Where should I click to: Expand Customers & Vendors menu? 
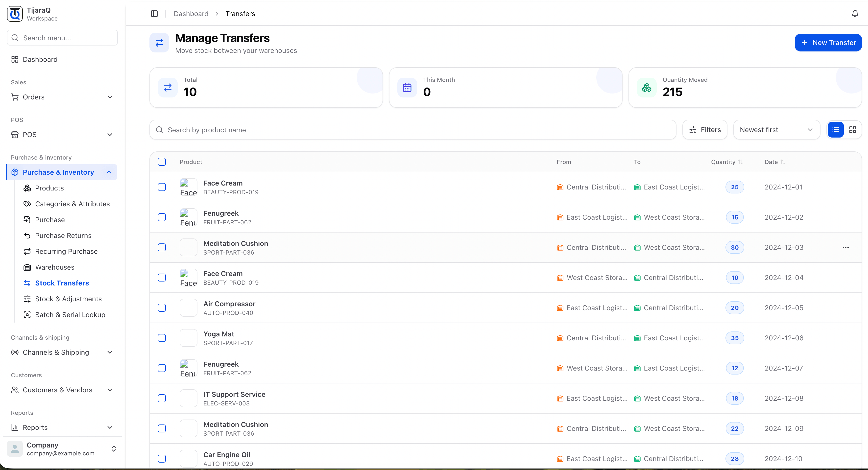[x=62, y=390]
